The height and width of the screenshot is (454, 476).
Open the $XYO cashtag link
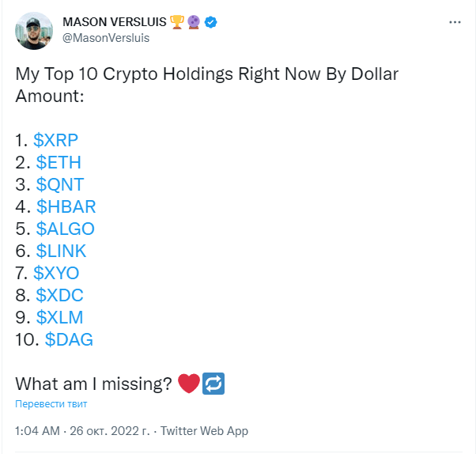pos(56,273)
